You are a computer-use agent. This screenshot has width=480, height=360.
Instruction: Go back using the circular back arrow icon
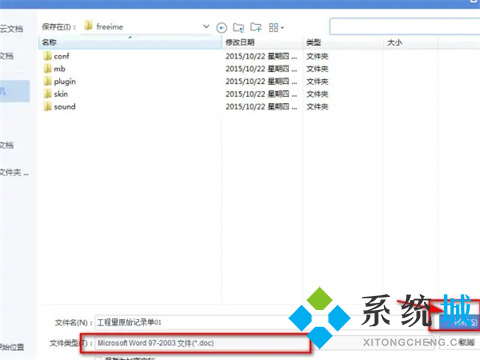tap(222, 28)
